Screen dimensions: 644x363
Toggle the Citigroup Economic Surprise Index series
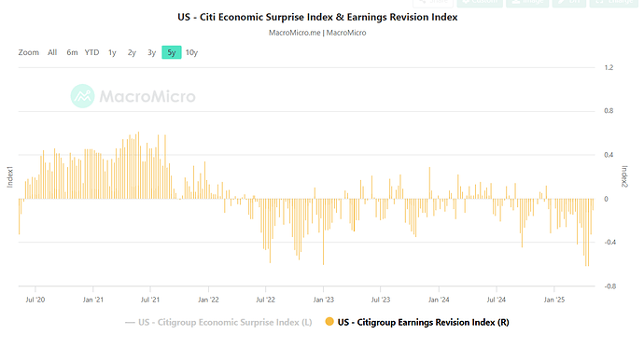pyautogui.click(x=218, y=322)
